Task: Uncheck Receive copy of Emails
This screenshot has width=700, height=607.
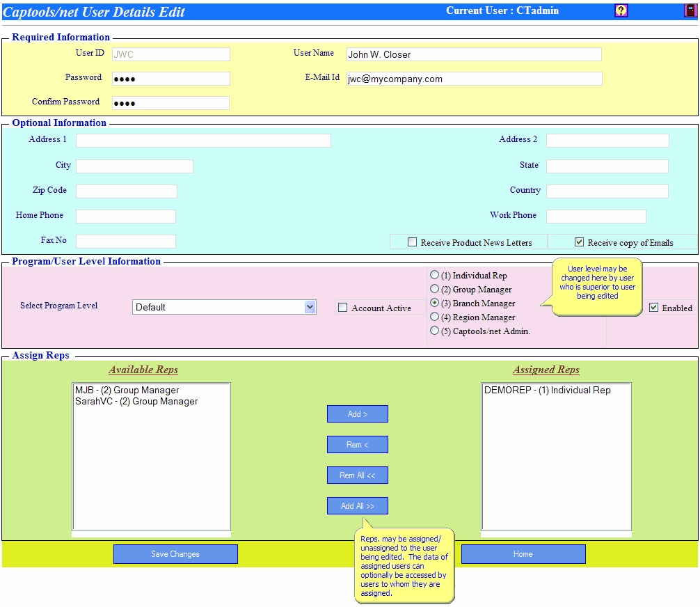Action: point(579,242)
